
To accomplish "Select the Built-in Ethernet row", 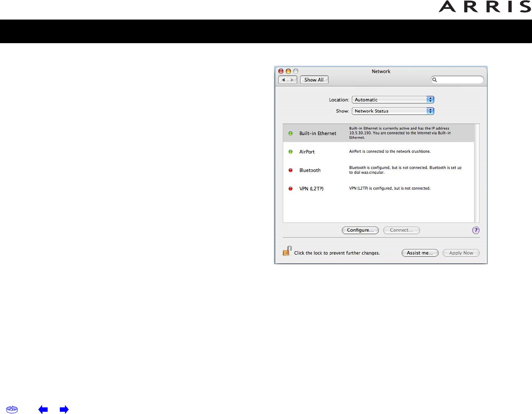I will (378, 133).
